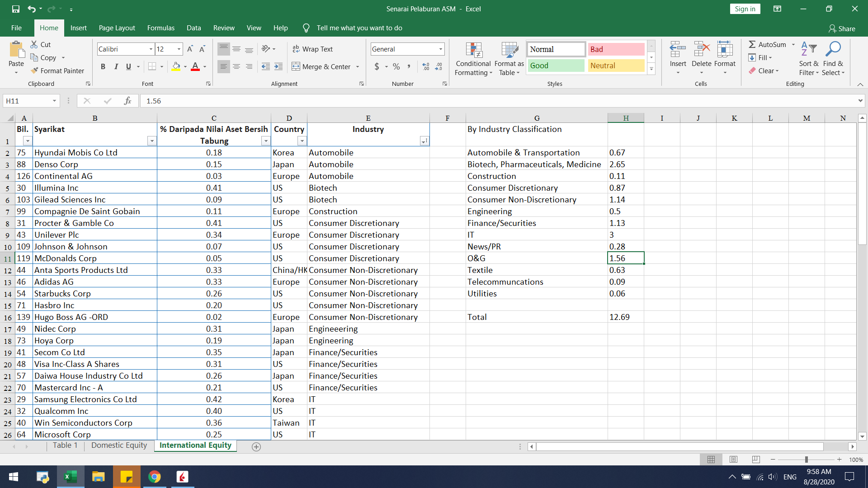868x488 pixels.
Task: Click the Sign in button
Action: [x=745, y=9]
